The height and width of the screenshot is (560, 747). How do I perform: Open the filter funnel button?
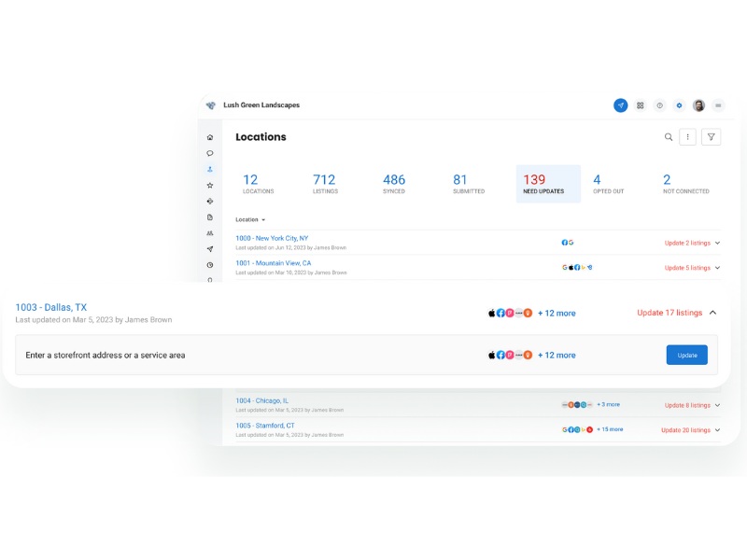[712, 137]
